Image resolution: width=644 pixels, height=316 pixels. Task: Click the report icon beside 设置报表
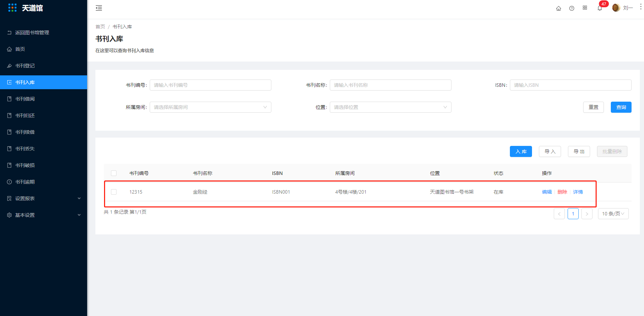[x=9, y=198]
